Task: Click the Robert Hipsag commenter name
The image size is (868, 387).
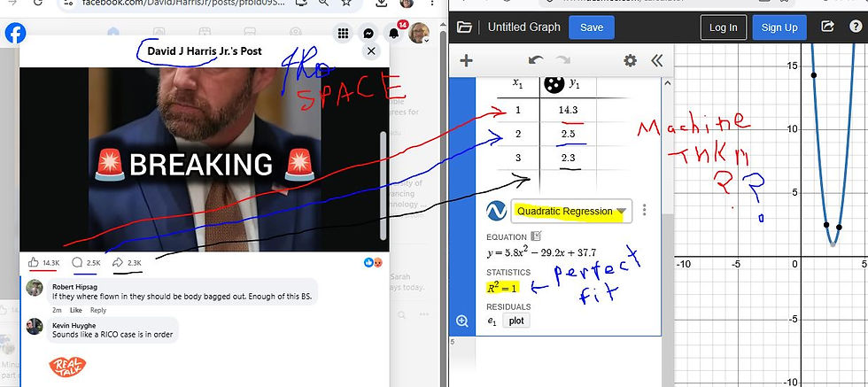Action: 74,287
